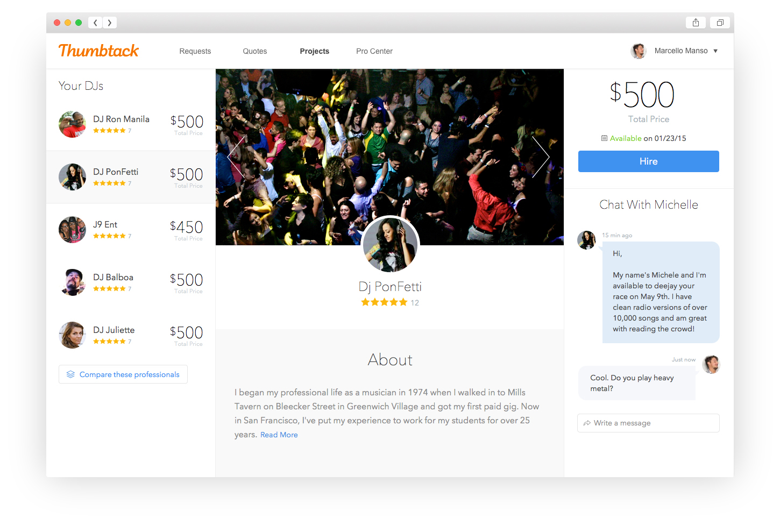
Task: Open the Requests menu item
Action: coord(195,51)
